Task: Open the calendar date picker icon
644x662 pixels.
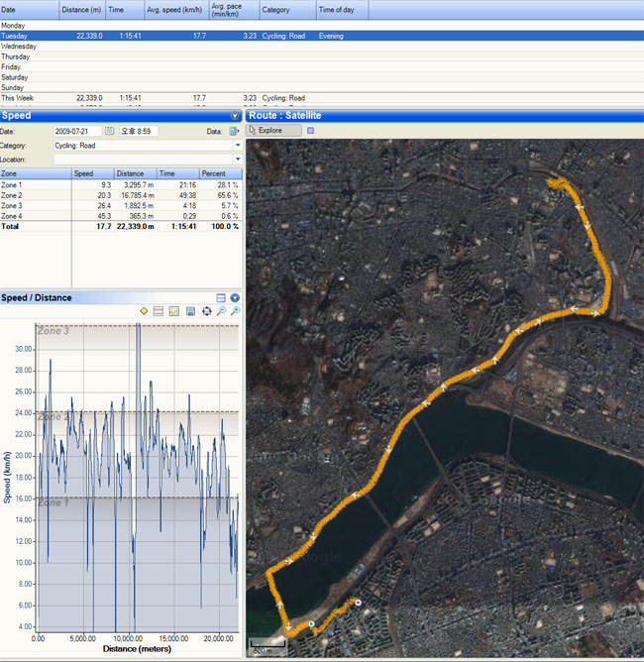Action: point(110,131)
